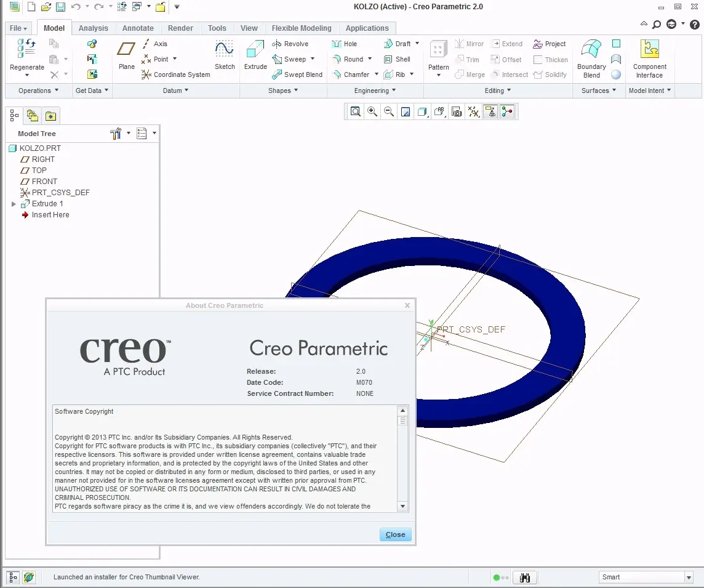704x588 pixels.
Task: Click the Find binoculars icon in status bar
Action: tap(525, 577)
